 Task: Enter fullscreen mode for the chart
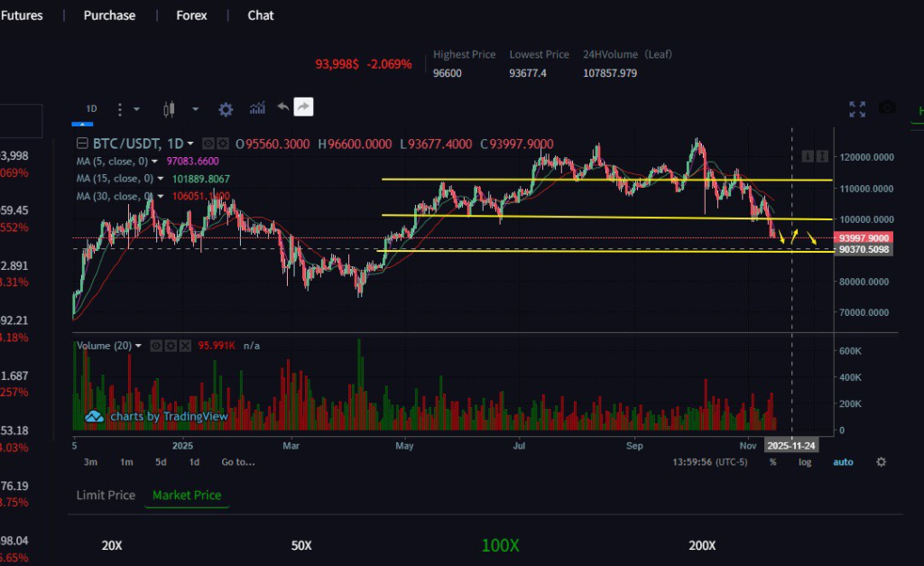coord(857,109)
